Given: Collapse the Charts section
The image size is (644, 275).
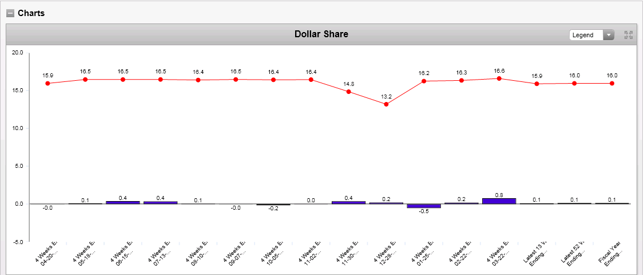Looking at the screenshot, I should (10, 13).
